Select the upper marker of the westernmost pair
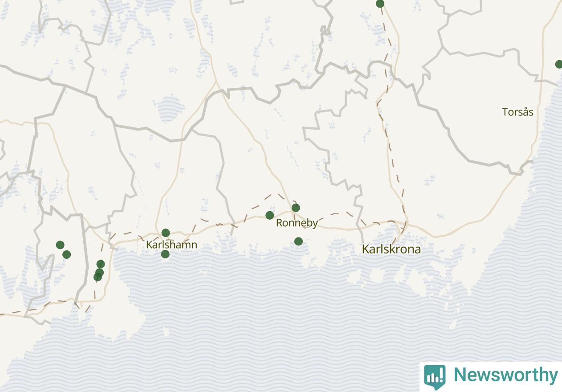562x392 pixels. click(60, 245)
